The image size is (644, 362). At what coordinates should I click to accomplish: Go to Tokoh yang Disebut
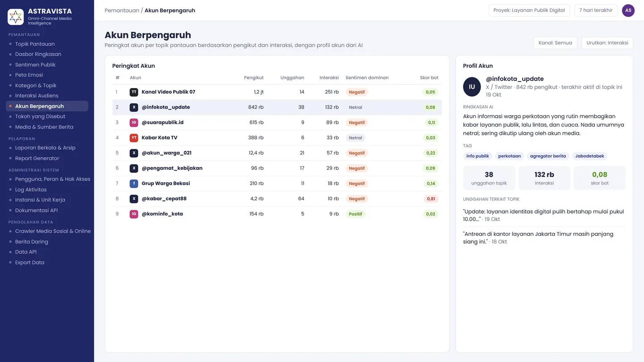coord(40,116)
